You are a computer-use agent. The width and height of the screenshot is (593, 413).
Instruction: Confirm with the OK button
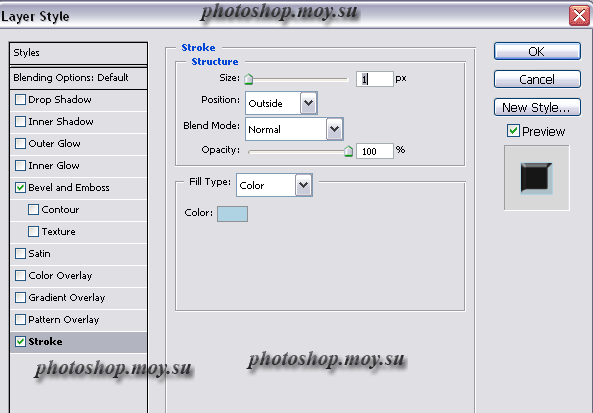pos(537,51)
